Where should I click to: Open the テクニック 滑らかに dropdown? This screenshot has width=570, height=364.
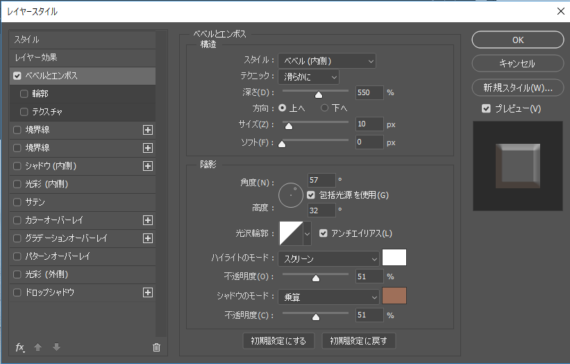(x=309, y=77)
